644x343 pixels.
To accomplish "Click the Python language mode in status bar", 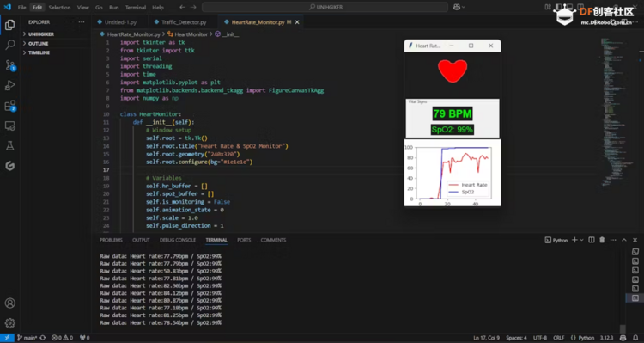I will 582,338.
